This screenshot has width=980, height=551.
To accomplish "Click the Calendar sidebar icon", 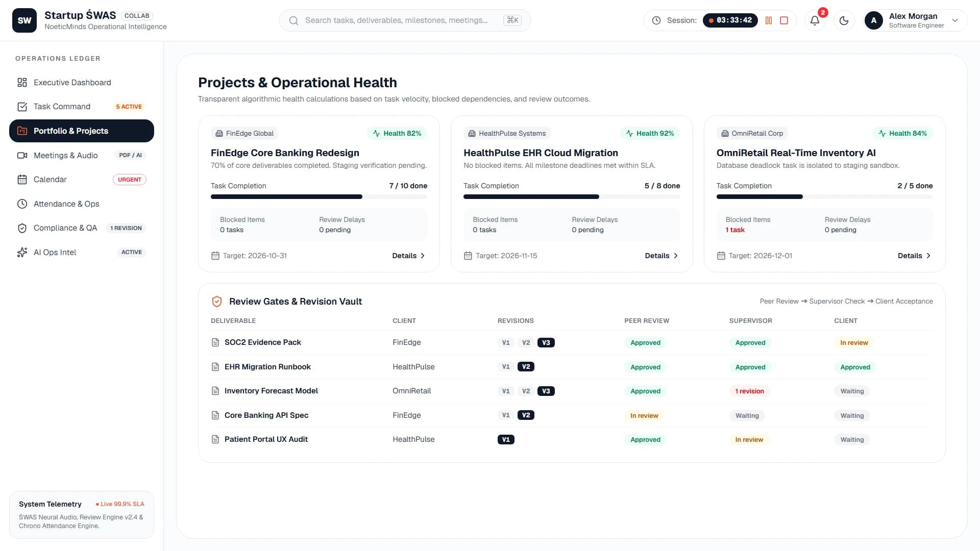I will coord(22,180).
